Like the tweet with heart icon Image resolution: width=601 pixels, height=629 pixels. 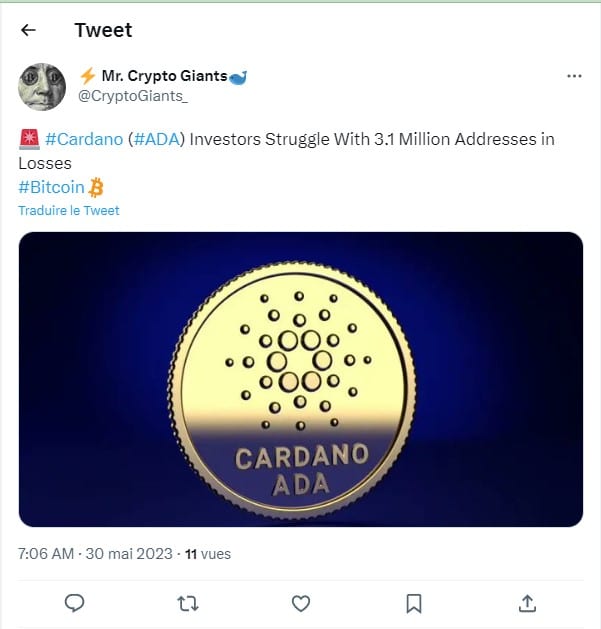301,603
